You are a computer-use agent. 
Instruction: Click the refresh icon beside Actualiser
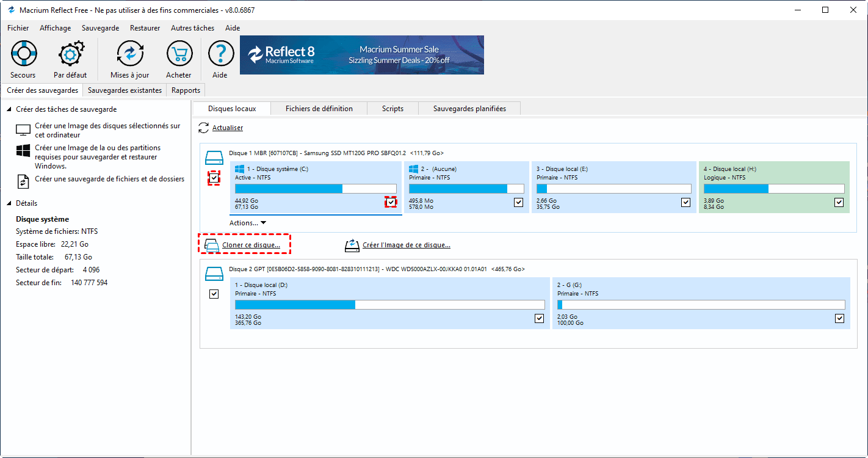coord(204,128)
